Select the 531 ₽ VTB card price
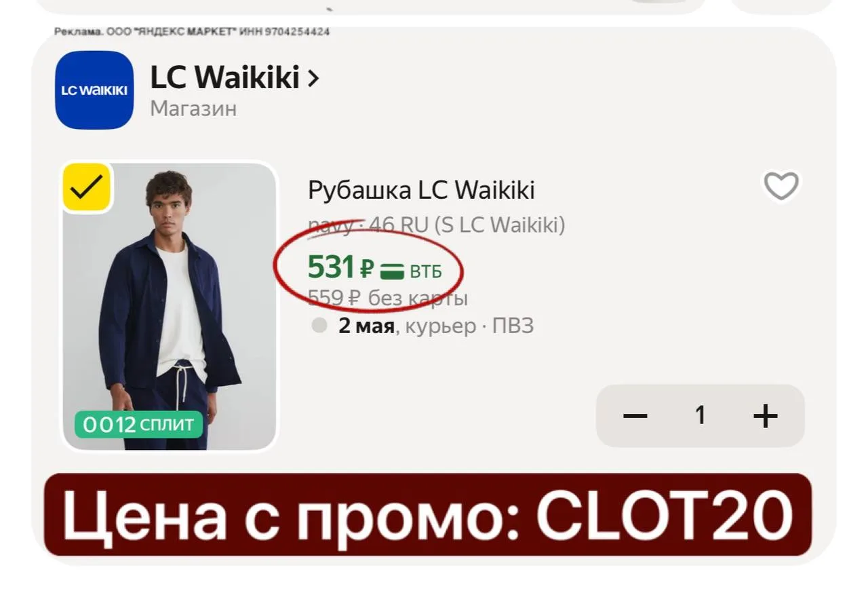The image size is (868, 593). [x=374, y=268]
